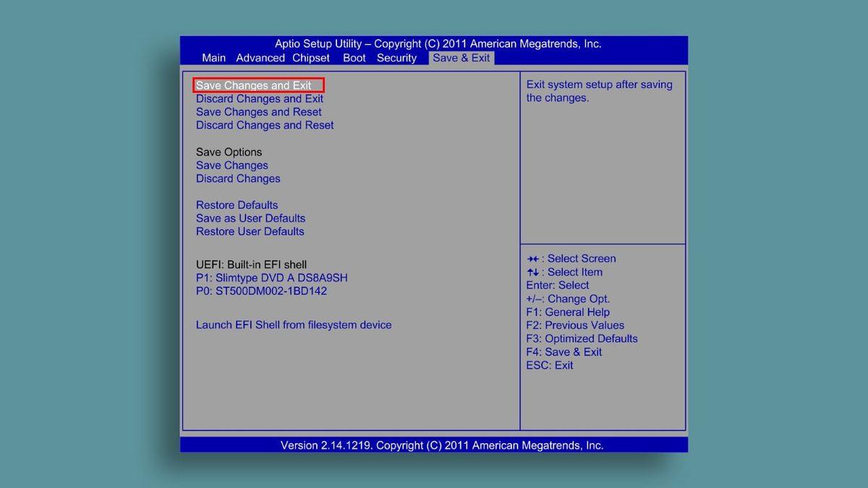Screen dimensions: 868x488
Task: Select the Save Changes option
Action: 231,165
